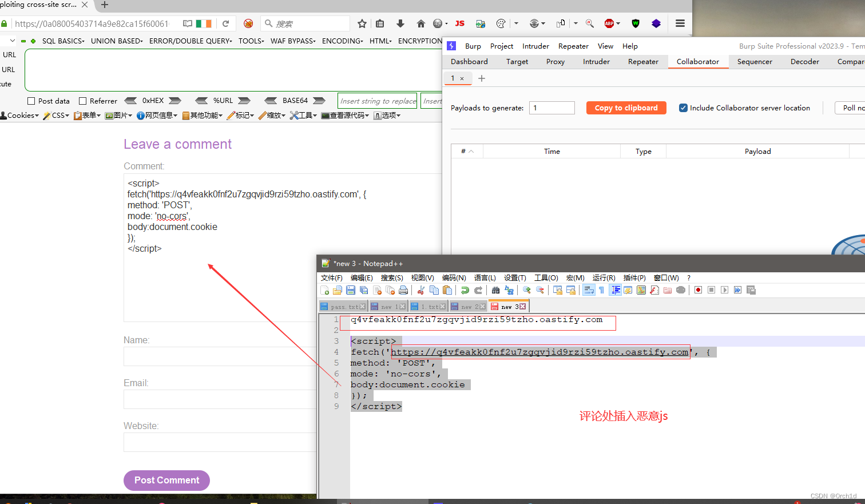Switch to the Repeater tab in Burp
865x504 pixels.
point(643,62)
